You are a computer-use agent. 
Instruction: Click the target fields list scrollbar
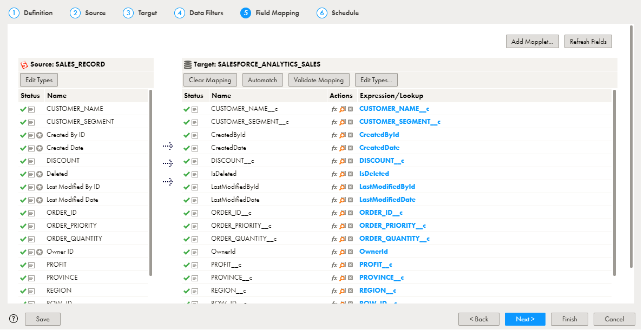614,183
